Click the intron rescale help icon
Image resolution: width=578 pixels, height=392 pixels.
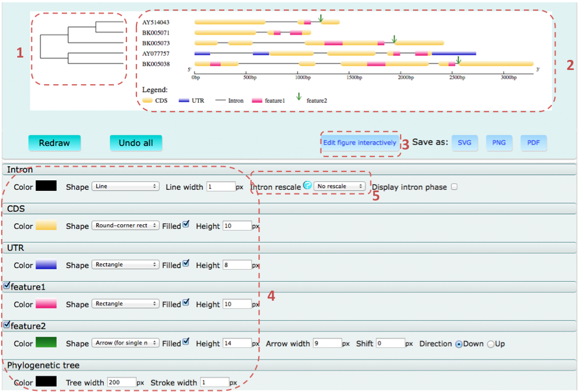[307, 186]
